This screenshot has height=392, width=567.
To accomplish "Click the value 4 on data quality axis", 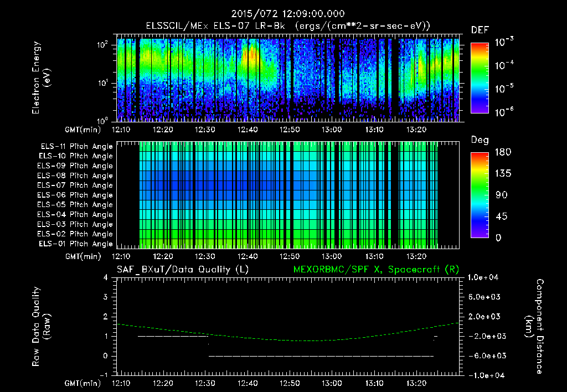I will 106,277.
